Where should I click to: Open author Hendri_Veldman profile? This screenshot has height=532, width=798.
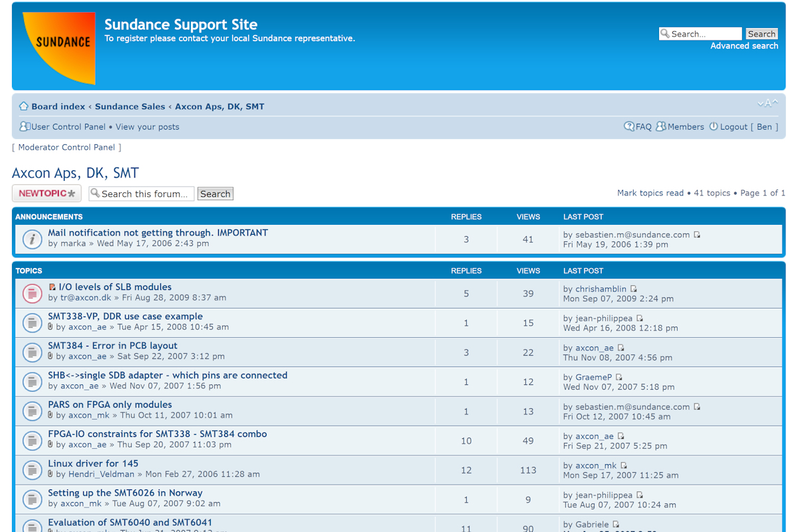click(x=102, y=474)
